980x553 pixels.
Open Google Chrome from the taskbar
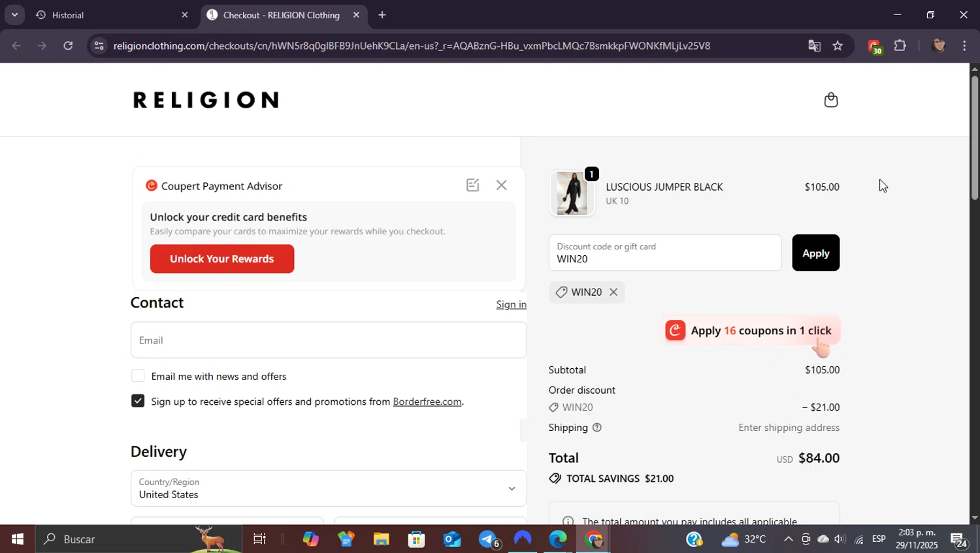point(594,539)
